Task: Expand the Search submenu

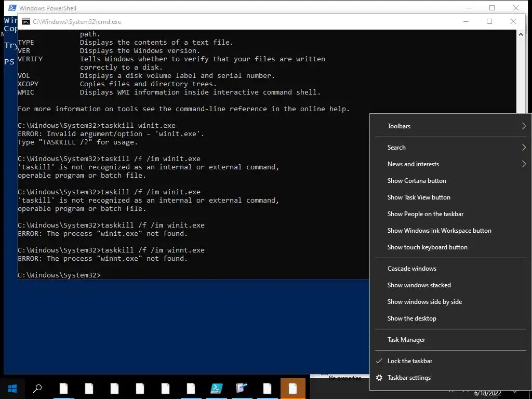Action: (x=450, y=147)
